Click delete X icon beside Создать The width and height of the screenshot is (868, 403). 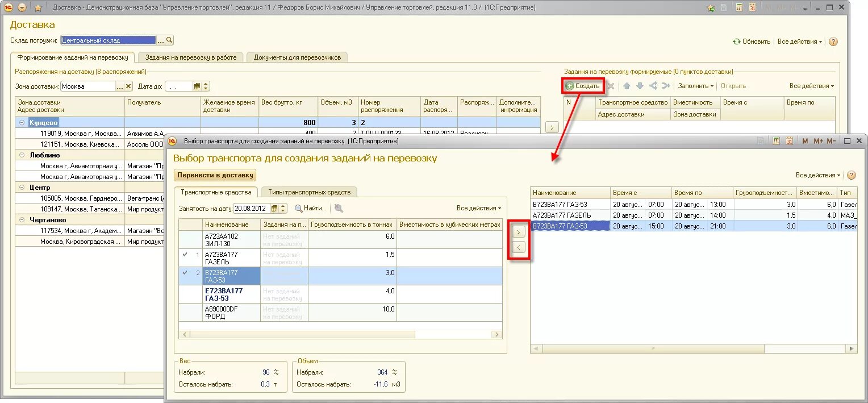click(x=611, y=86)
